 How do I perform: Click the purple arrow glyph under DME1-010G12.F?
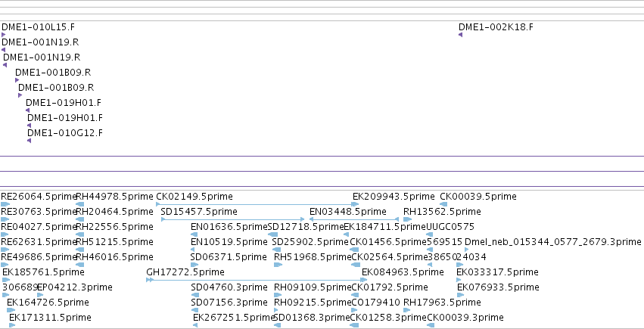pyautogui.click(x=30, y=141)
